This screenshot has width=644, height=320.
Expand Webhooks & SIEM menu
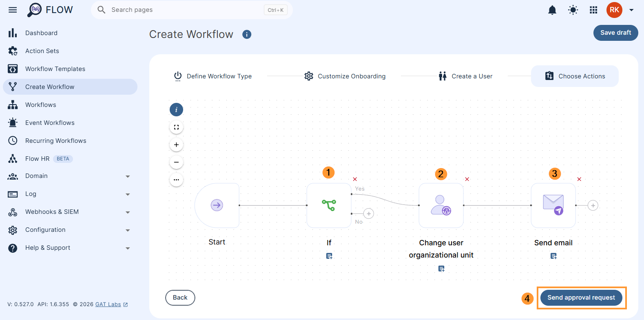(x=70, y=212)
